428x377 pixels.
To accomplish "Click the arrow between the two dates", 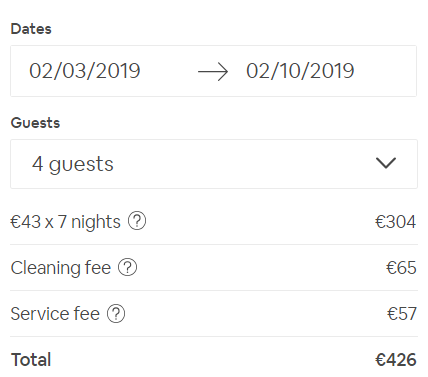I will [x=213, y=72].
